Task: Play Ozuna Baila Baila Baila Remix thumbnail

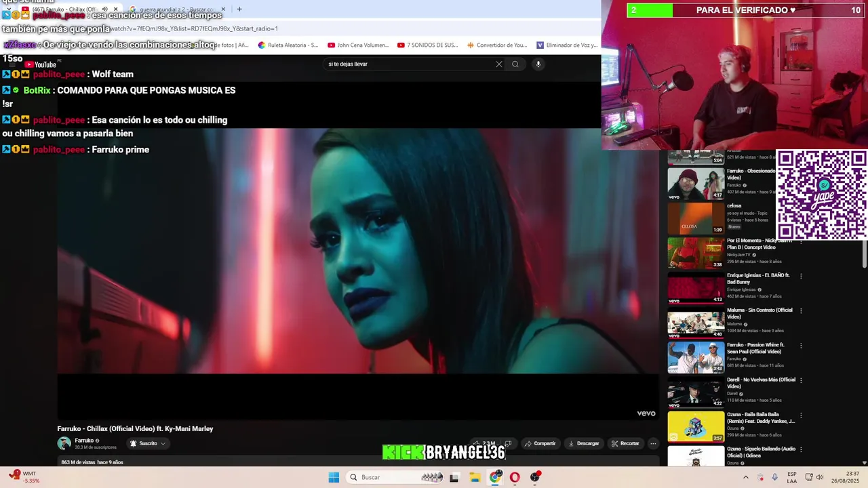Action: [x=696, y=426]
